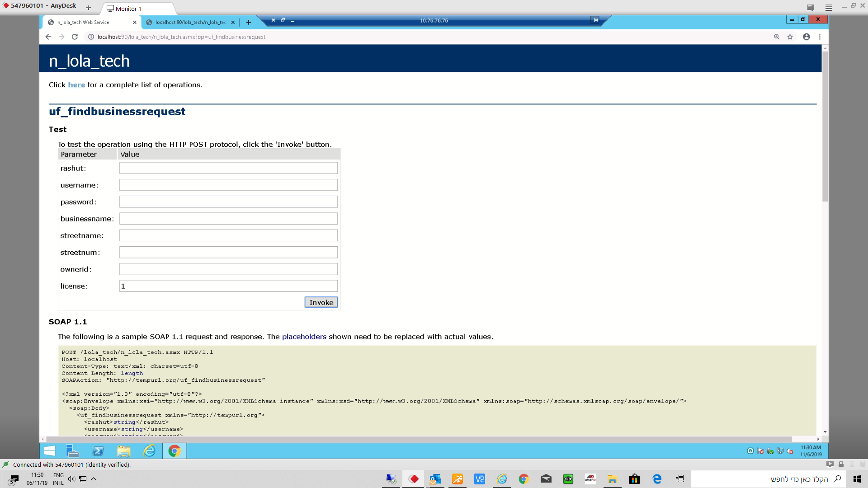
Task: Expand hidden system tray icons chevron
Action: click(94, 479)
